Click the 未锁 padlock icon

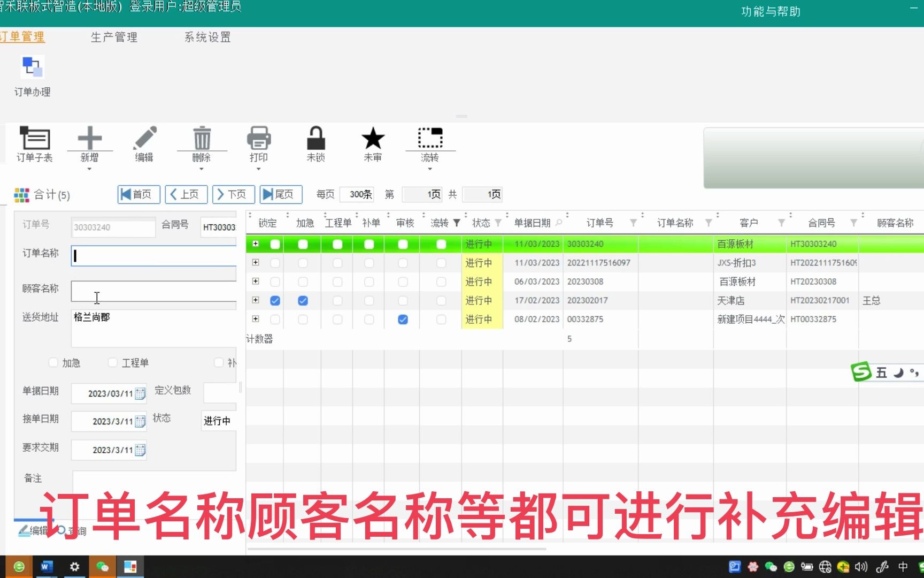click(316, 142)
